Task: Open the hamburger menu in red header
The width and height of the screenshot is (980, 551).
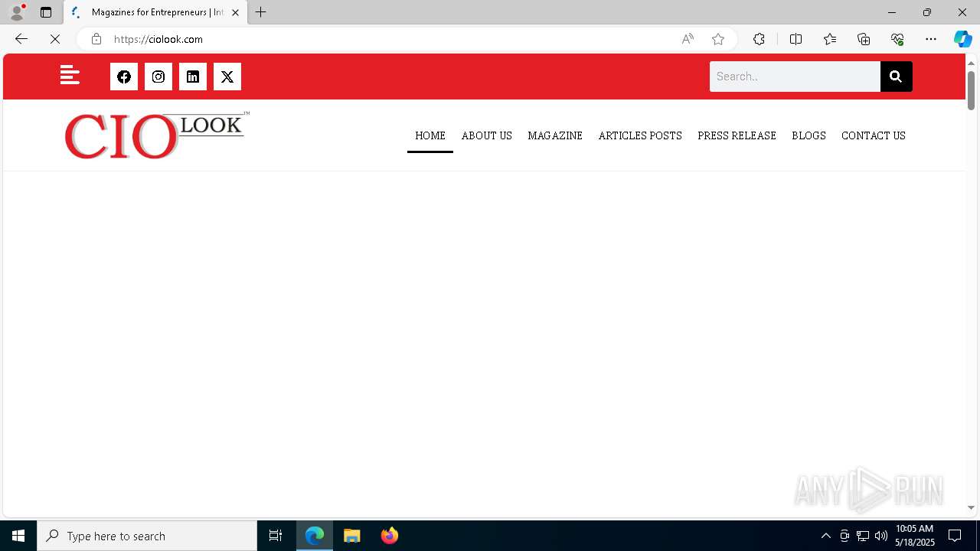Action: (70, 75)
